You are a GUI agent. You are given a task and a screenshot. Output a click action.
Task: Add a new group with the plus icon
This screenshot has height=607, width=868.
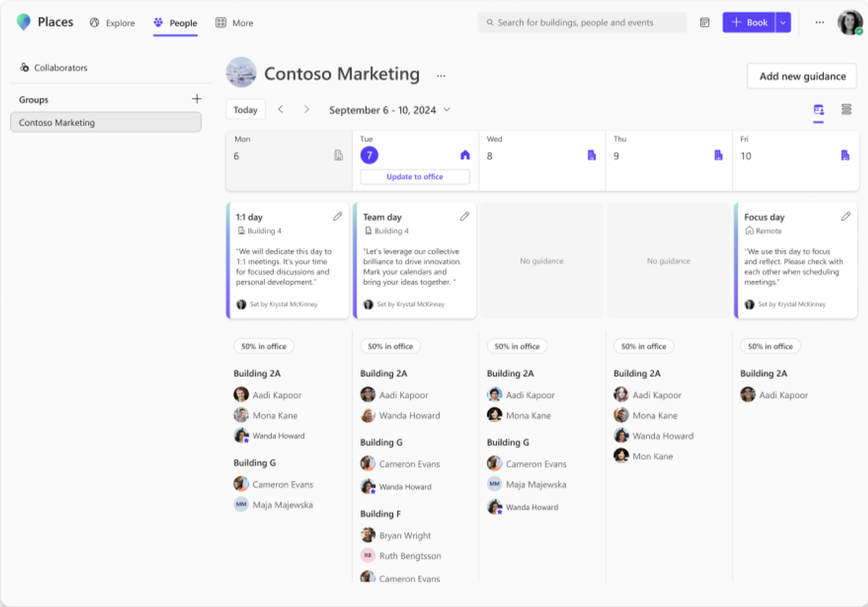click(197, 99)
